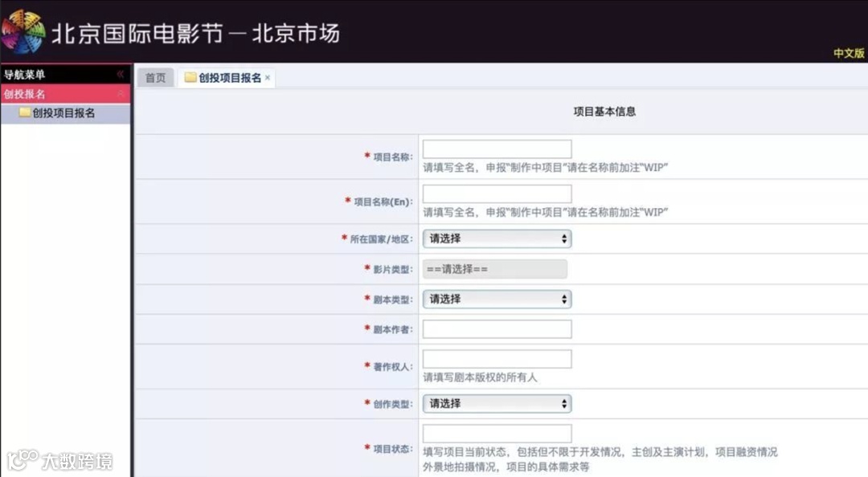Open the 所在国家/地区 dropdown

497,238
